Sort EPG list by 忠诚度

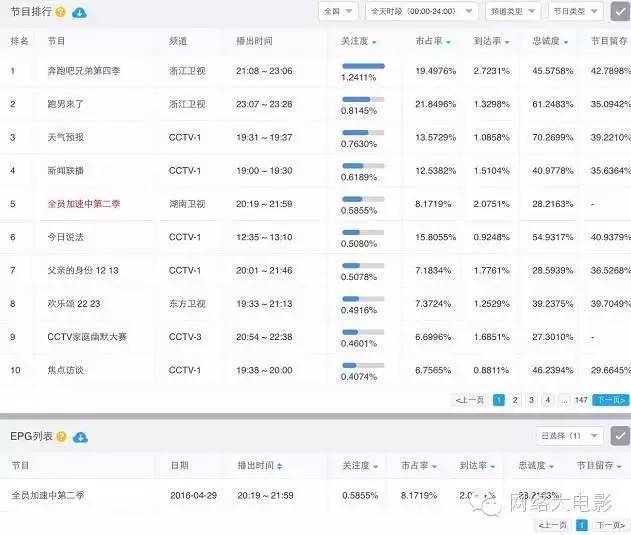click(x=536, y=466)
